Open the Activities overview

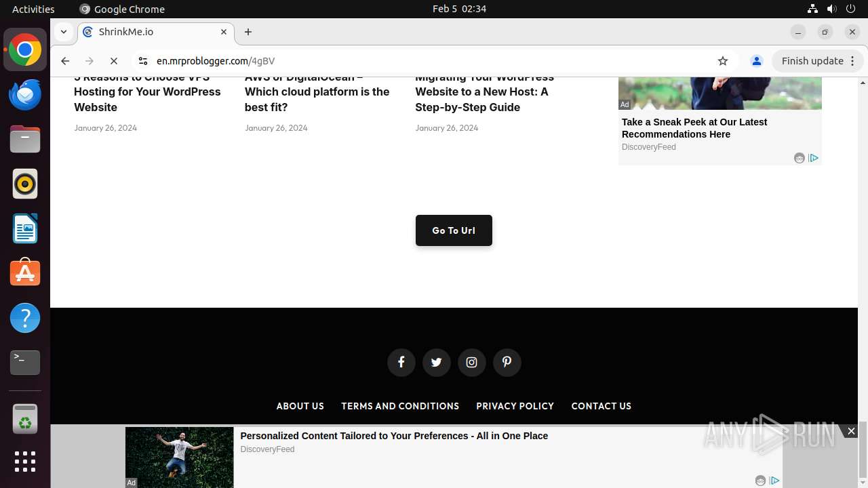pos(33,9)
